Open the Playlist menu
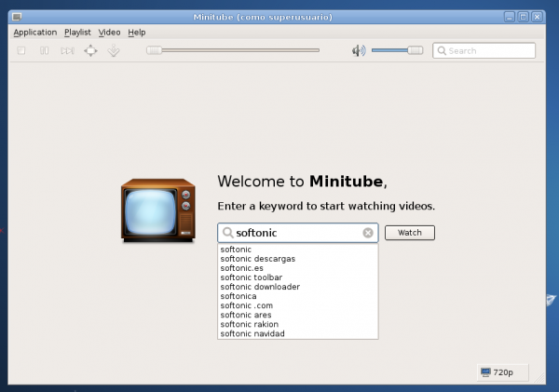The width and height of the screenshot is (559, 392). tap(77, 32)
